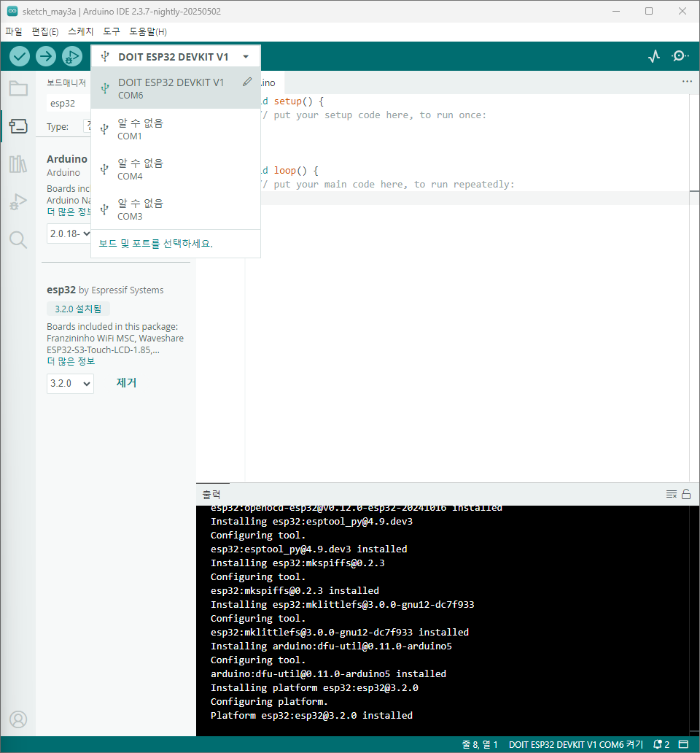
Task: Open the board selector dropdown
Action: [176, 57]
